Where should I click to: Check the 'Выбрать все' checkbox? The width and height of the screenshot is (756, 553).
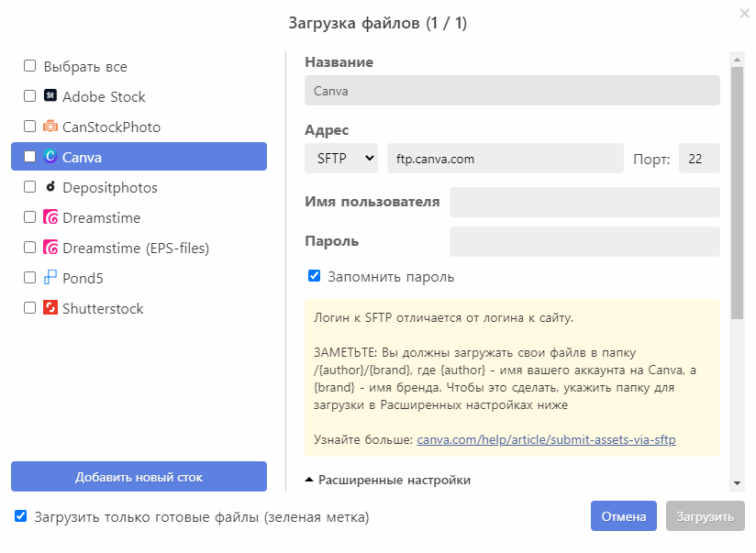(x=30, y=66)
